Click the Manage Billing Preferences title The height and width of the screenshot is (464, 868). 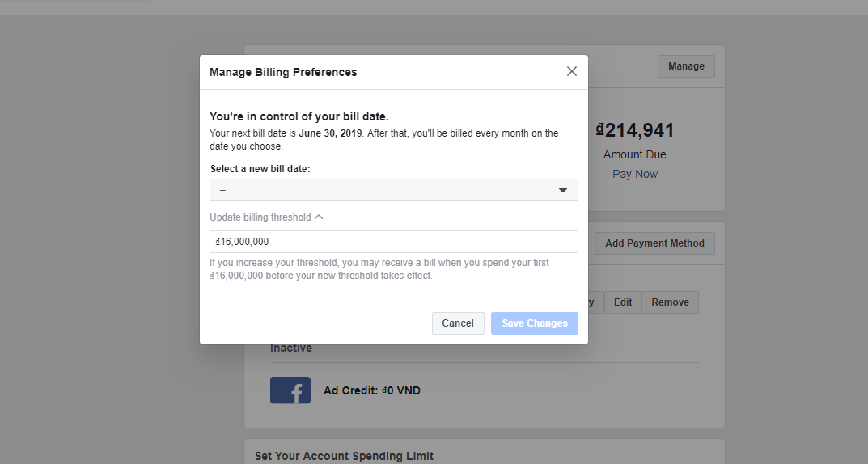283,72
